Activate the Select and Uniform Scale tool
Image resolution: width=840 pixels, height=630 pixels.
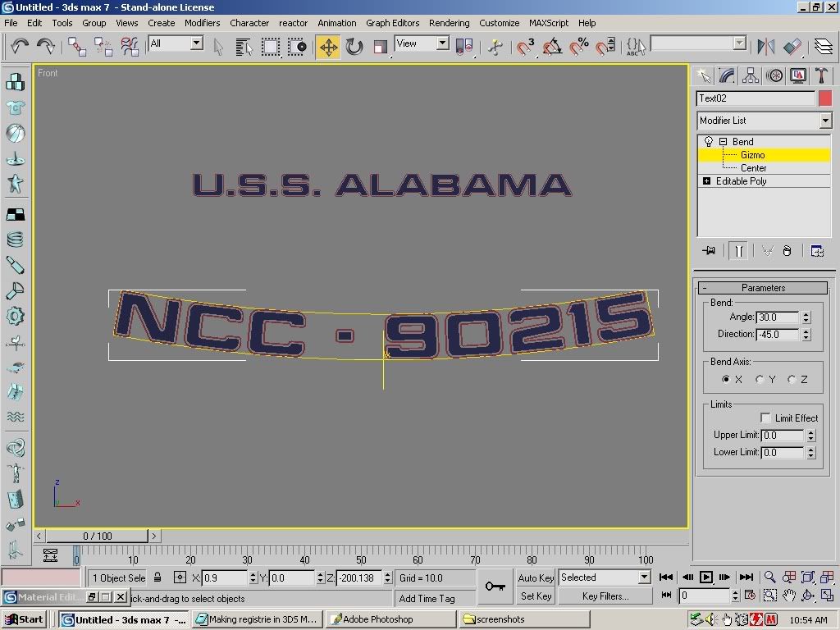381,47
